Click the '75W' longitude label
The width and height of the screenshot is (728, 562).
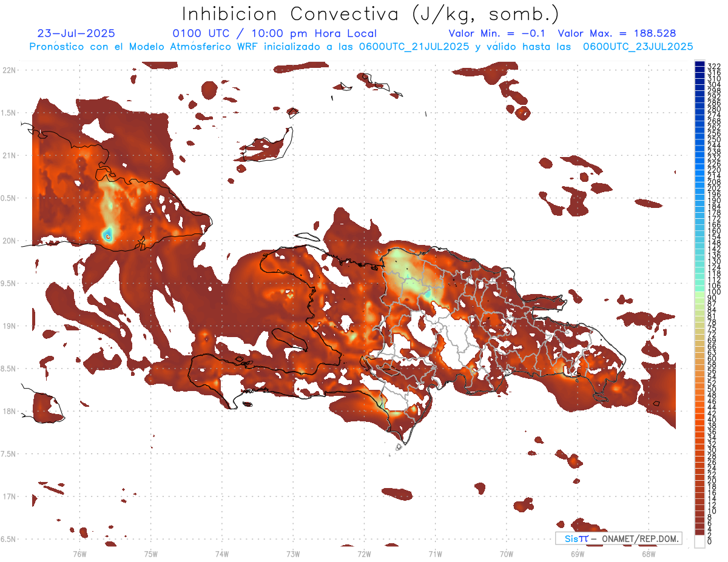(x=150, y=554)
